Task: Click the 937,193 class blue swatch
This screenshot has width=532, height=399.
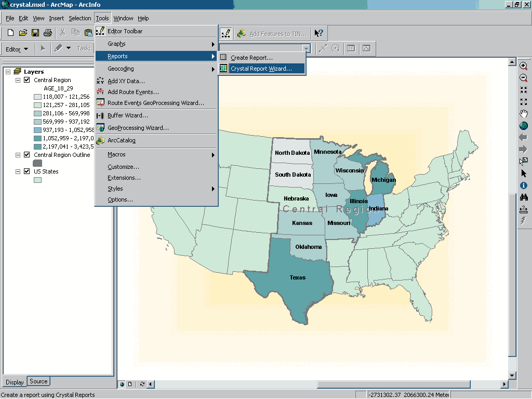Action: click(x=37, y=130)
